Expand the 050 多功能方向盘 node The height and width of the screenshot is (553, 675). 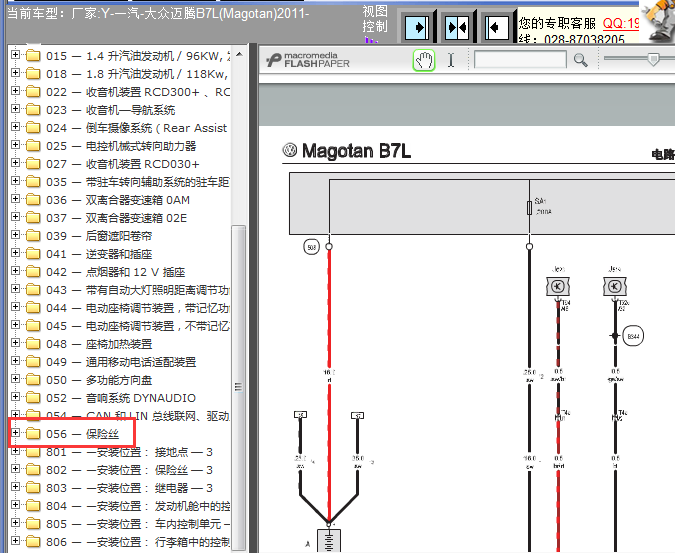click(15, 379)
